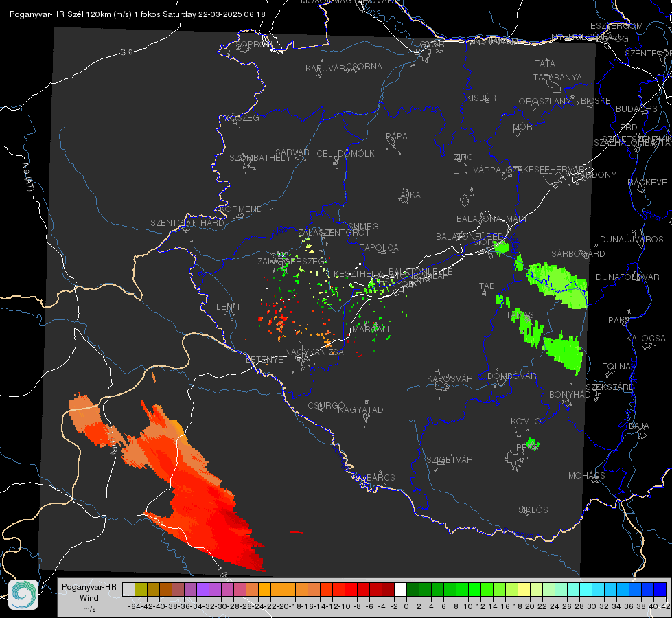The height and width of the screenshot is (618, 672).
Task: Click the SOPRON city label
Action: pyautogui.click(x=254, y=44)
